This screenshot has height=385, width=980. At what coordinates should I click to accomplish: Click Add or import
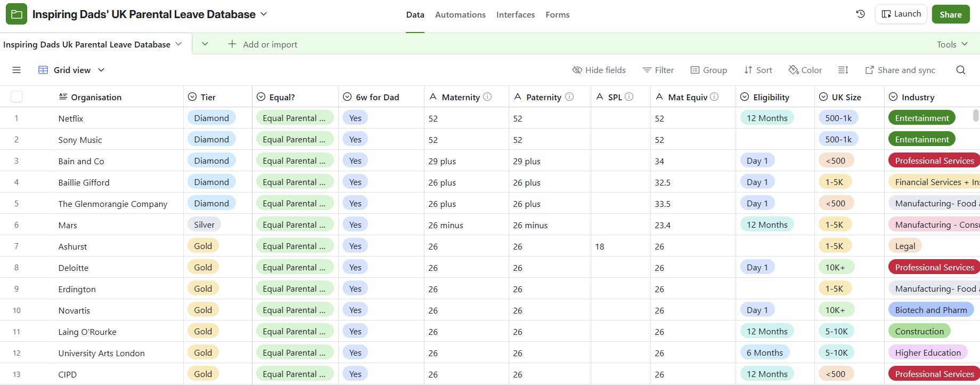coord(263,44)
